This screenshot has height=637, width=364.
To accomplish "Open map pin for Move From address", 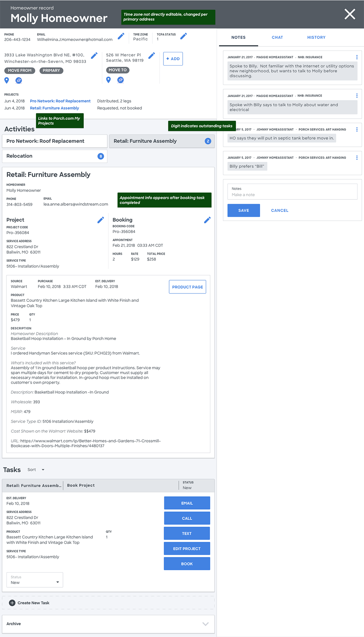I will pos(6,80).
